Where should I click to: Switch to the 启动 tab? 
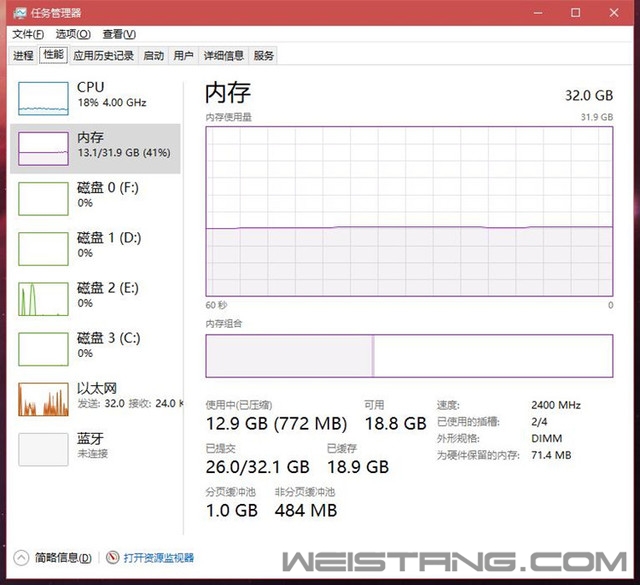coord(153,55)
